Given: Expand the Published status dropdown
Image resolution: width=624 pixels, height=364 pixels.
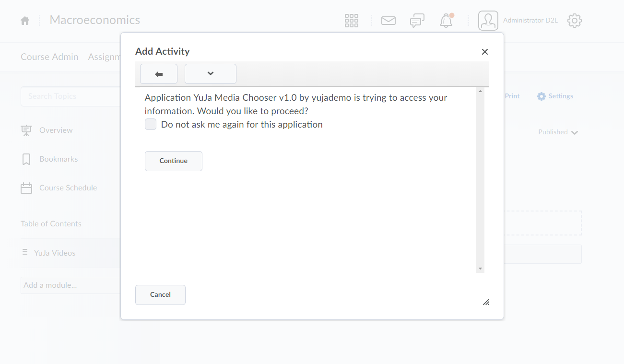Looking at the screenshot, I should (558, 132).
